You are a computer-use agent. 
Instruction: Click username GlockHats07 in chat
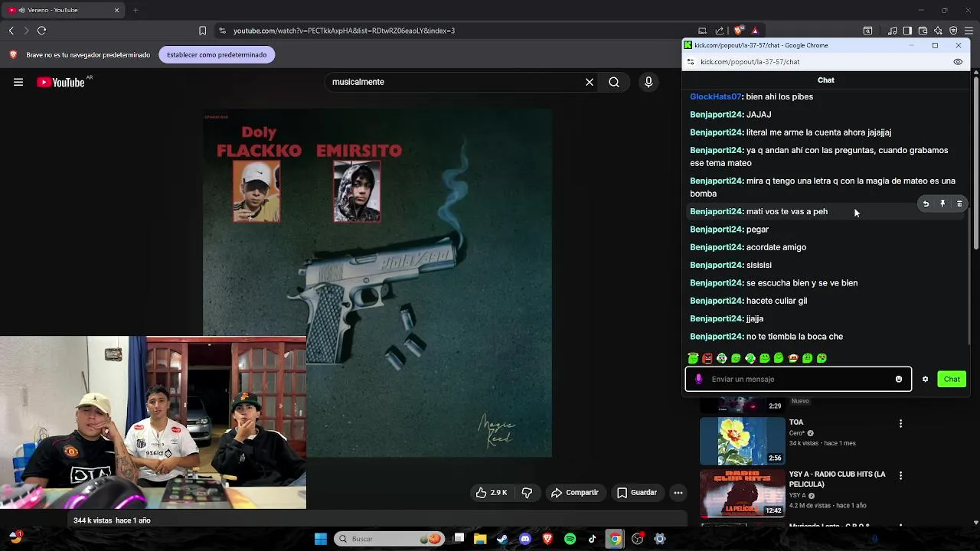pos(715,97)
